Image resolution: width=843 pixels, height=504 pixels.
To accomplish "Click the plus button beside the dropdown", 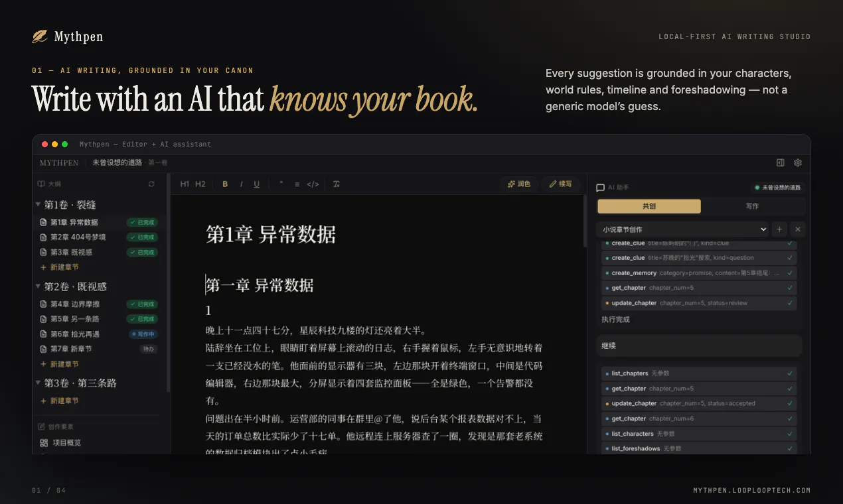I will [x=779, y=229].
